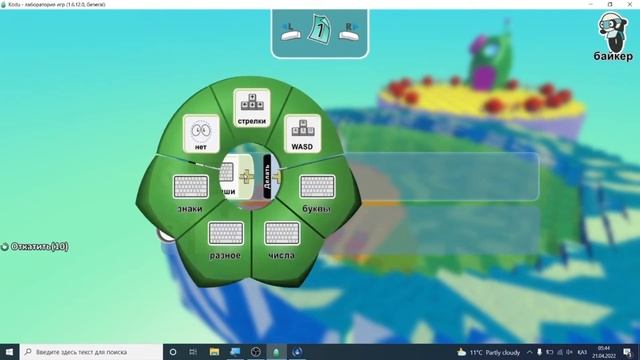Viewport: 640px width, 360px height.
Task: Open the буквы keyboard category
Action: 317,194
